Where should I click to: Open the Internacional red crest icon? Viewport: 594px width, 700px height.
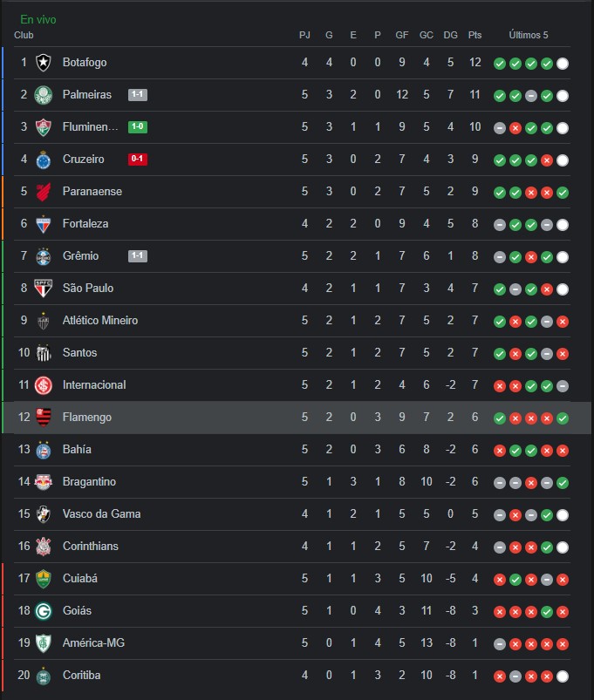44,385
